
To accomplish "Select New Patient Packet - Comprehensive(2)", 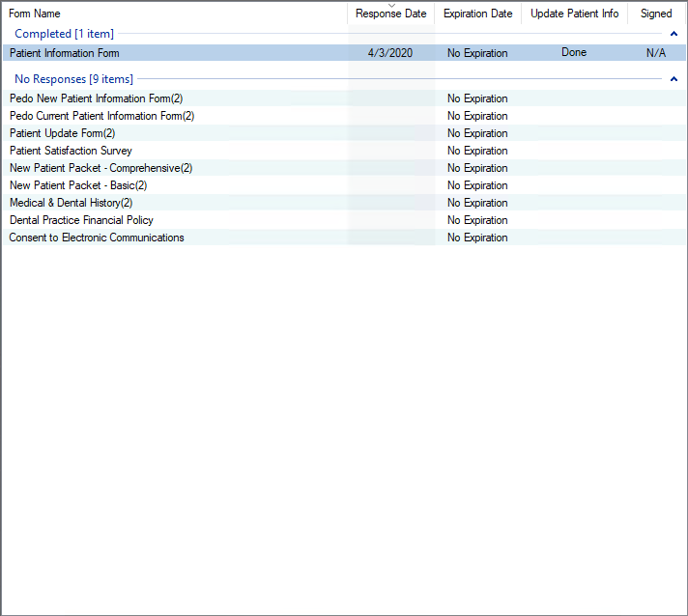I will pyautogui.click(x=100, y=168).
